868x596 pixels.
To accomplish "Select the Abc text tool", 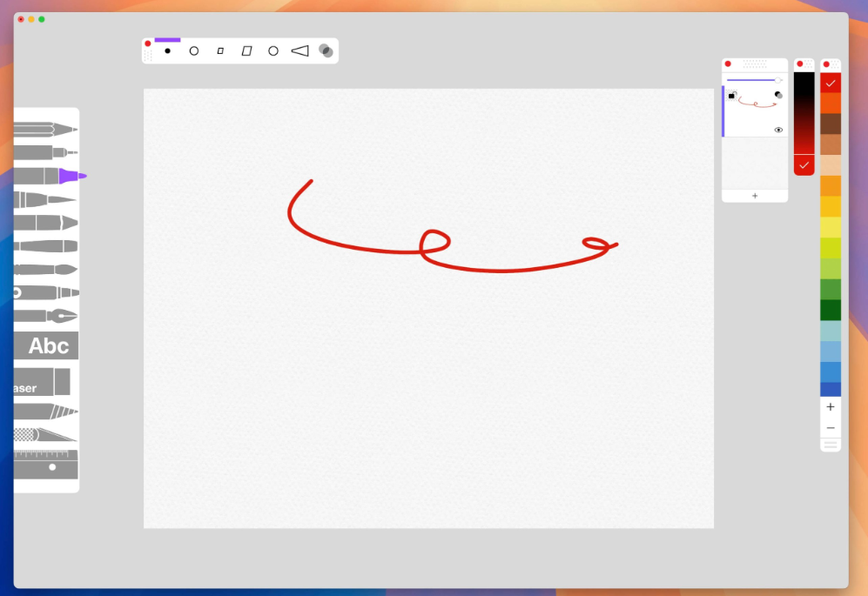I will pos(47,346).
